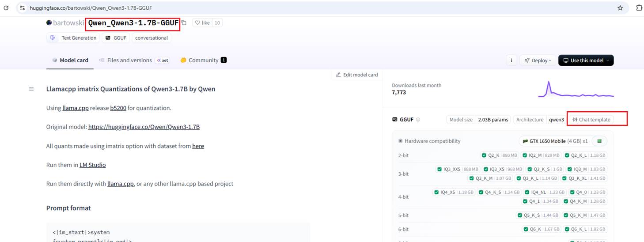644x242 pixels.
Task: Reload the page with the browser refresh icon
Action: [x=6, y=8]
